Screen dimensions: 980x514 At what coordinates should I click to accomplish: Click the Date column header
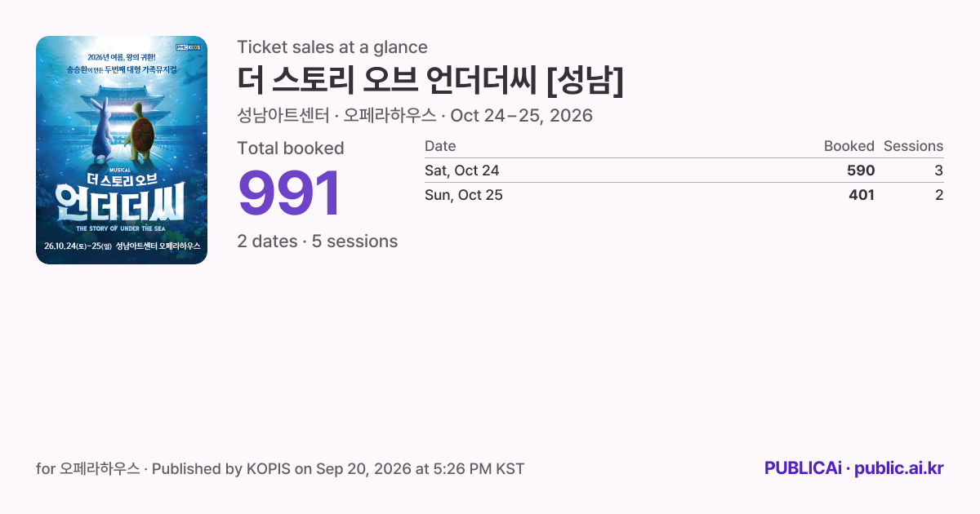click(x=440, y=146)
